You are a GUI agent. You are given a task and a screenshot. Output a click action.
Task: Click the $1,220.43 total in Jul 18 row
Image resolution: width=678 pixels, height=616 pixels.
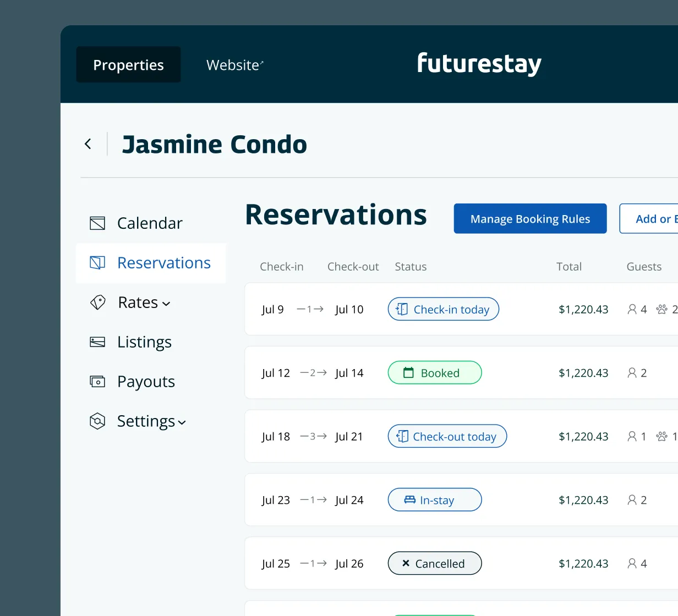pos(583,437)
